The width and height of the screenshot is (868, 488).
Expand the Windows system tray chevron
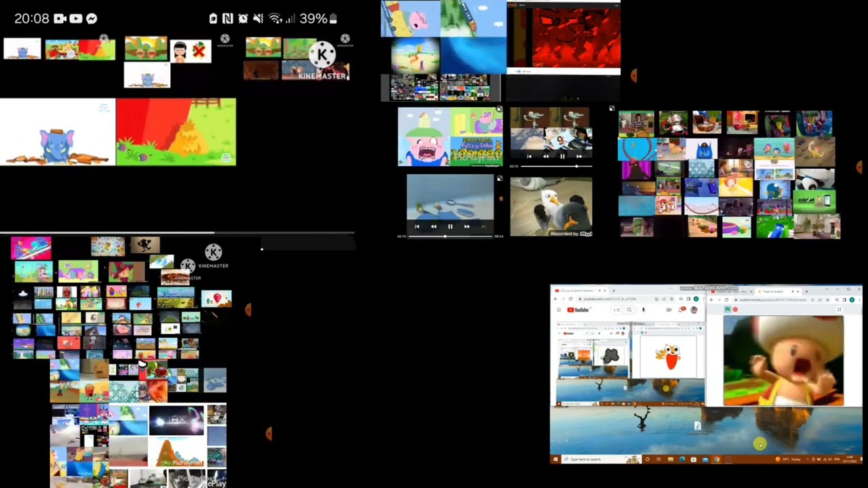[x=808, y=460]
